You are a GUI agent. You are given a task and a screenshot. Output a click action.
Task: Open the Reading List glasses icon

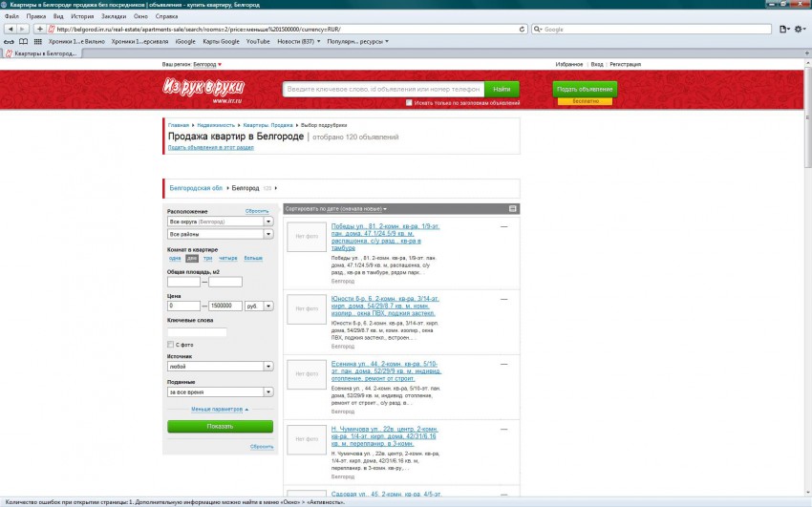click(x=10, y=42)
